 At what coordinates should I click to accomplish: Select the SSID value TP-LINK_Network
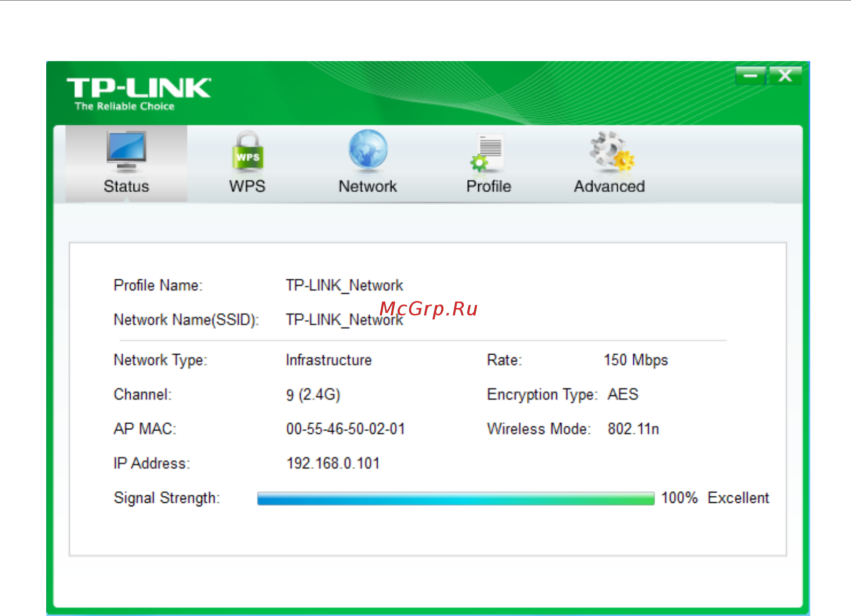344,320
